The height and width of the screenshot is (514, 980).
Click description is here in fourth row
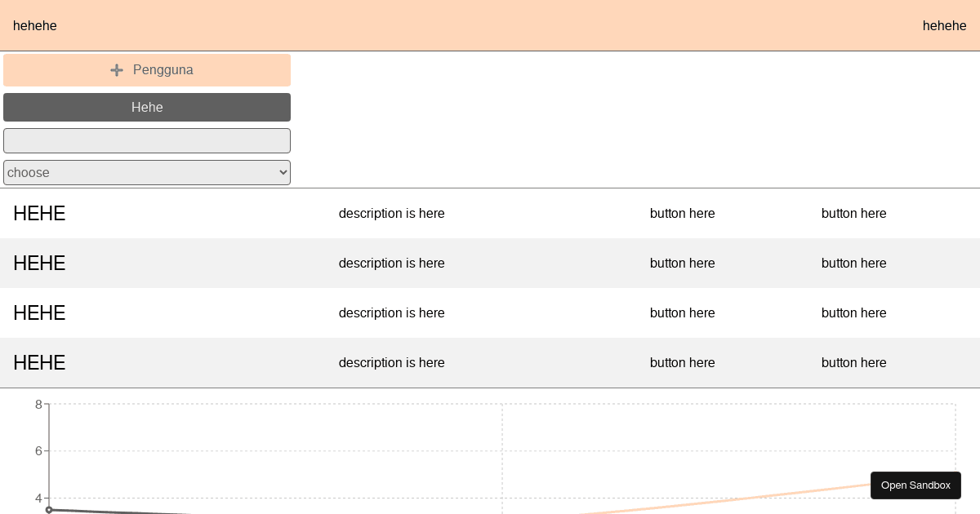click(x=392, y=363)
